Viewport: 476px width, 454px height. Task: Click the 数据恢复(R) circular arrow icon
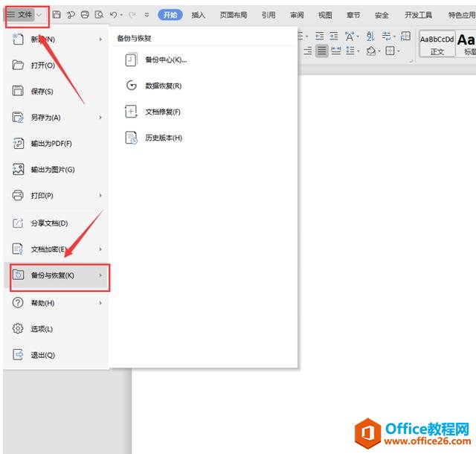tap(131, 86)
